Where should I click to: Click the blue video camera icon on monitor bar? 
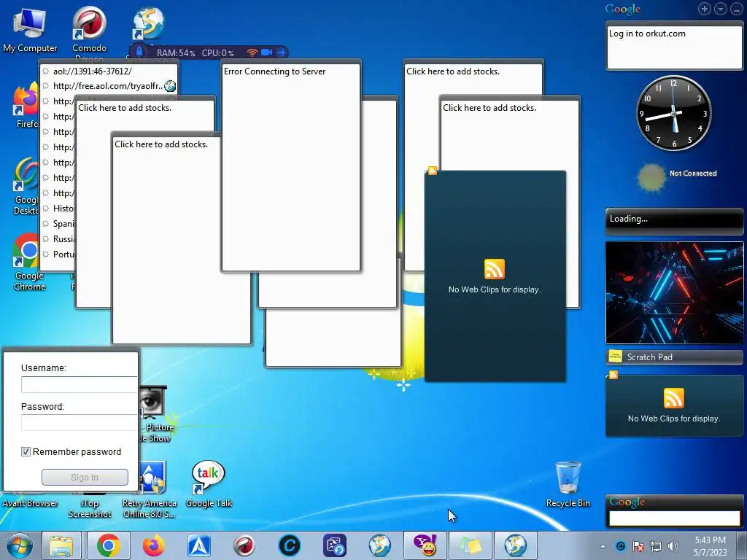click(x=267, y=52)
